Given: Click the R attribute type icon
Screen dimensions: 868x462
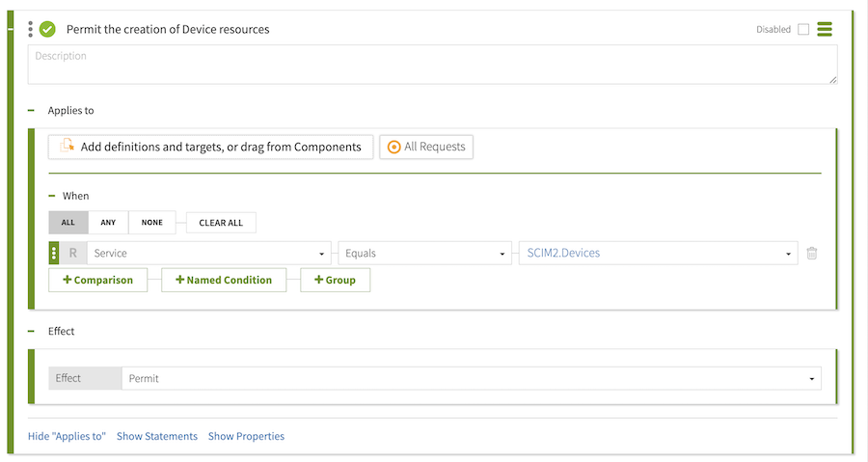Looking at the screenshot, I should click(73, 254).
